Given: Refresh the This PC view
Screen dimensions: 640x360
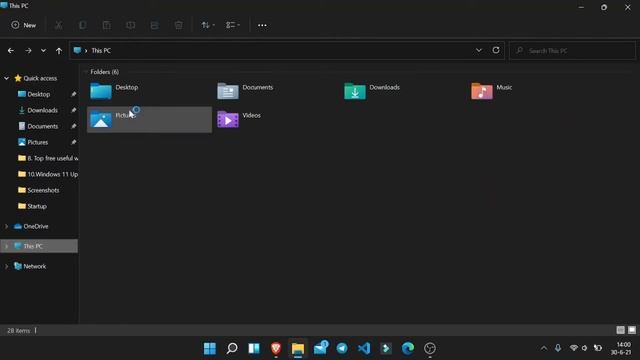Looking at the screenshot, I should pyautogui.click(x=496, y=50).
